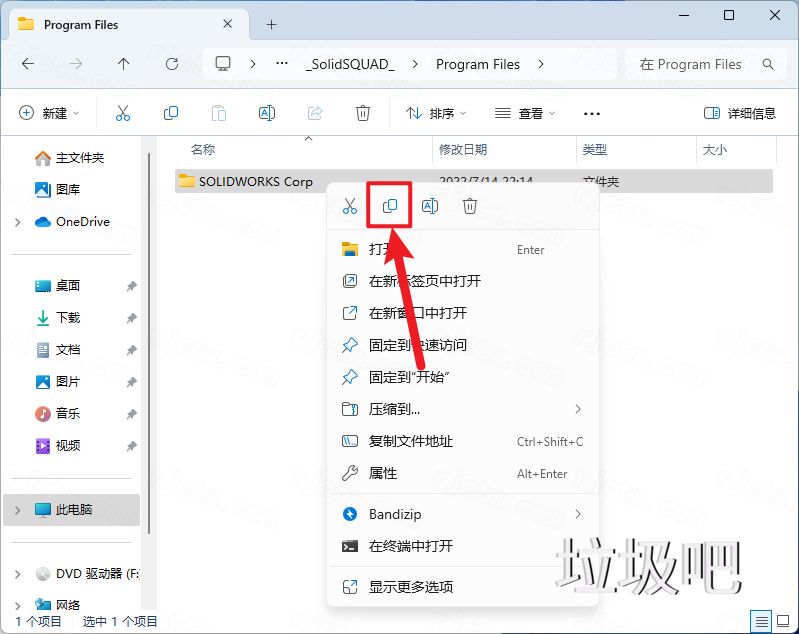Click the Paste icon in the toolbar
799x634 pixels.
pos(219,113)
